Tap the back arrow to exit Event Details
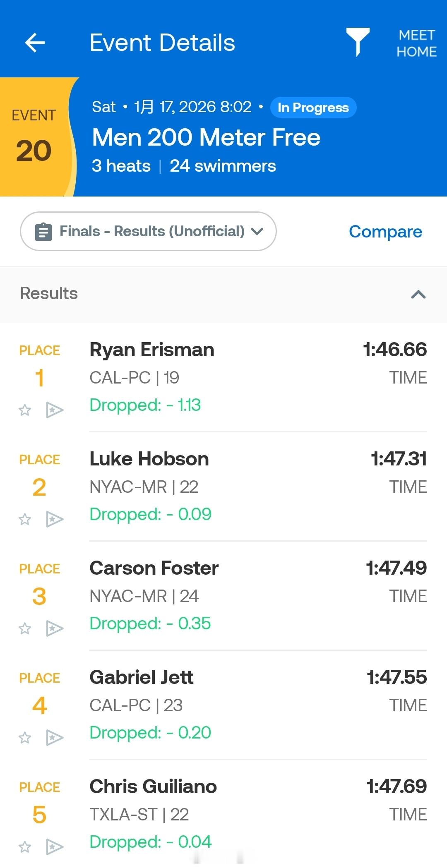The image size is (447, 868). pos(36,43)
